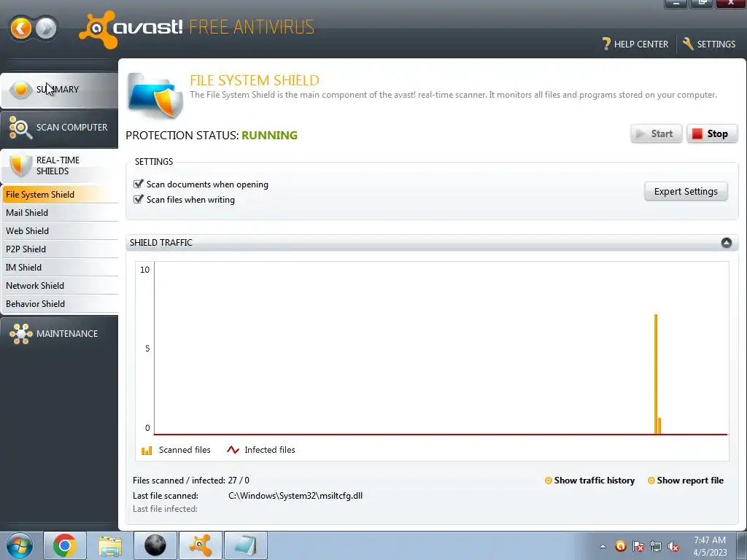Click the avast taskbar button

coord(201,545)
